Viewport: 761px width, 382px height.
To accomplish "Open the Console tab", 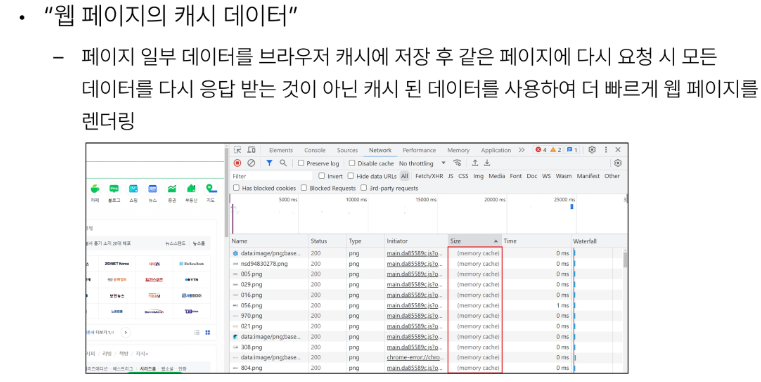I will tap(314, 150).
